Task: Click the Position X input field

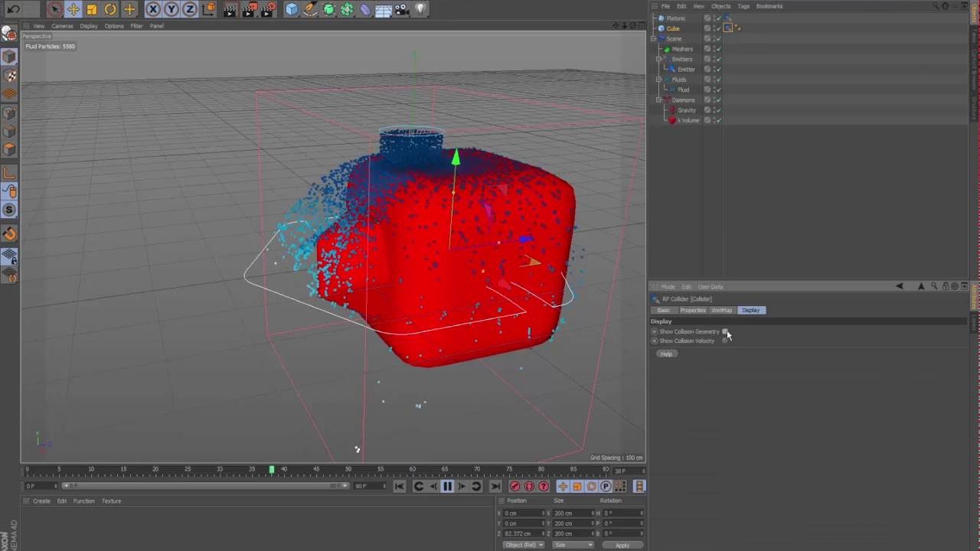Action: [524, 514]
